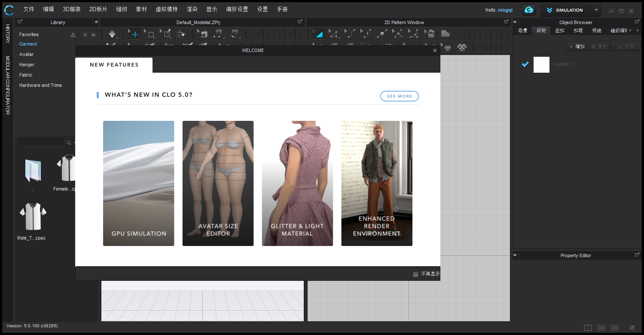Click the download icon beside Favorites

73,35
